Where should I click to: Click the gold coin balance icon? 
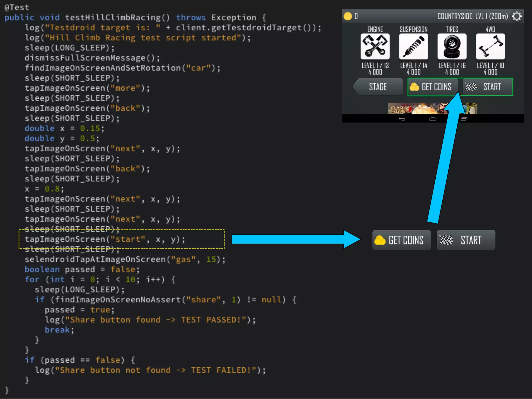(348, 16)
